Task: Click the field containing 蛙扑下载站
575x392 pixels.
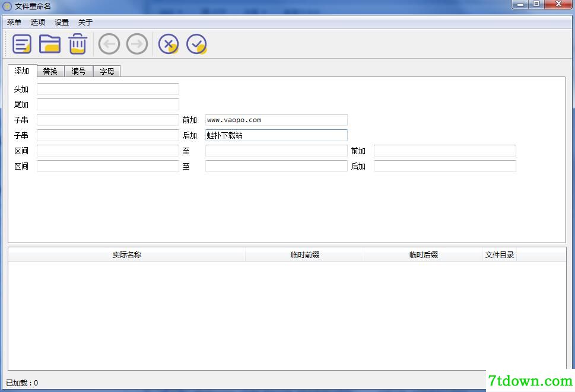Action: click(276, 135)
